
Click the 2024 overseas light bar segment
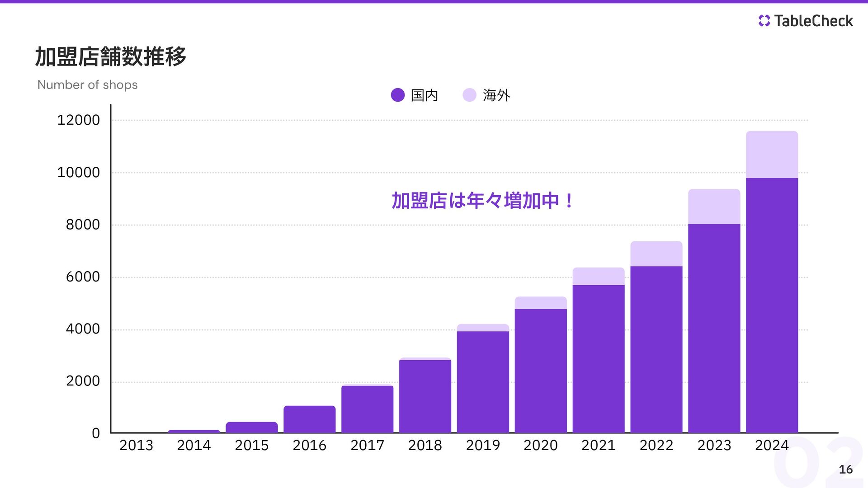tap(772, 155)
